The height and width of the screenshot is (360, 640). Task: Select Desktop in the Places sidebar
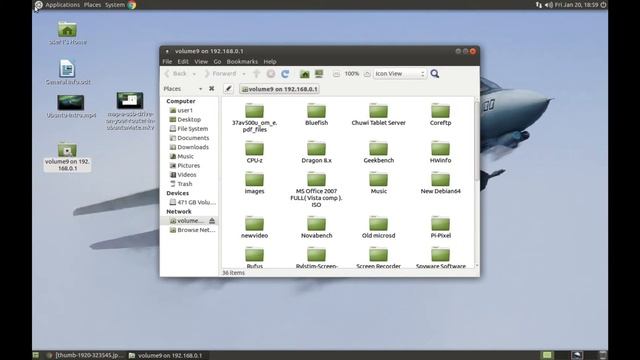click(189, 120)
